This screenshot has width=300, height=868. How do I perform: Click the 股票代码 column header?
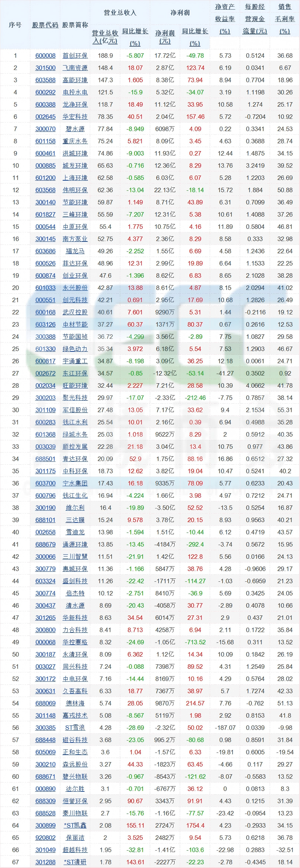[45, 25]
